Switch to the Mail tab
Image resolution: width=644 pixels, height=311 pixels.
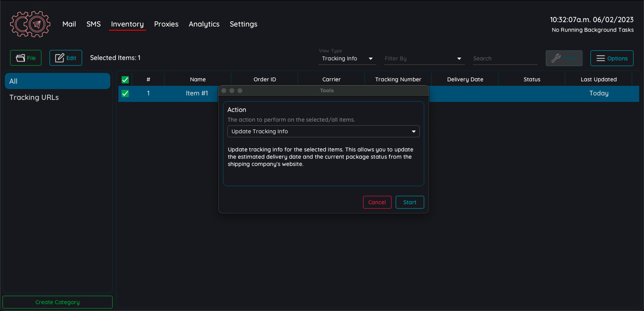(x=69, y=24)
